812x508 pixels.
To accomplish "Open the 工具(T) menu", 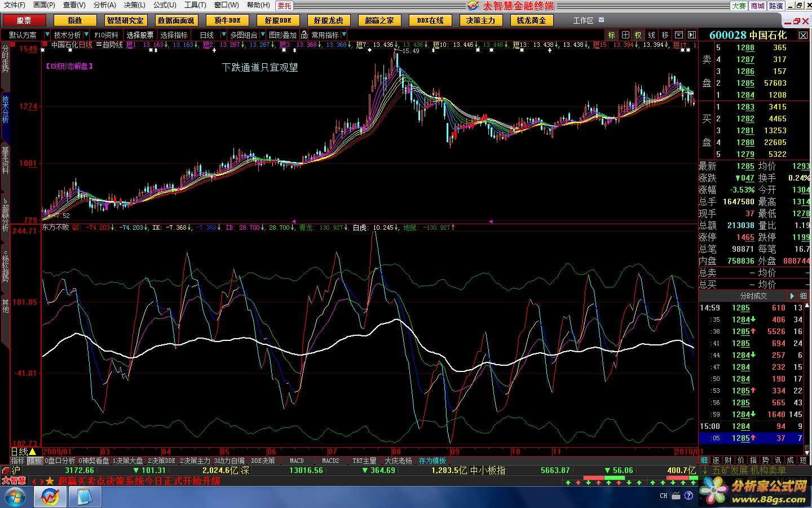I will [x=195, y=5].
